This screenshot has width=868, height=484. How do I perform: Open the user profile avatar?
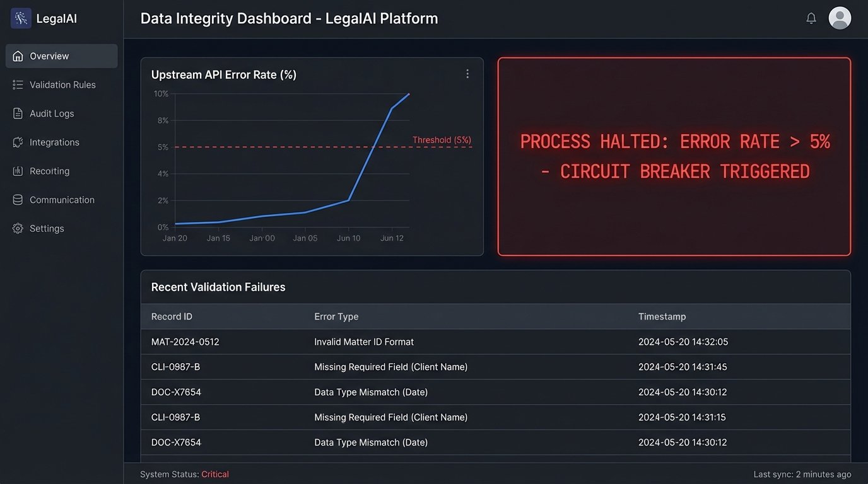[840, 18]
